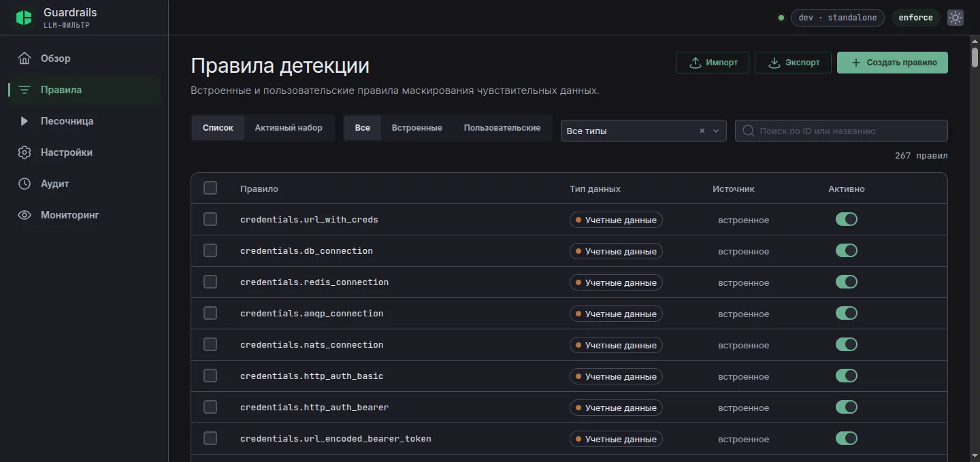980x462 pixels.
Task: Click the Правило column header
Action: click(x=259, y=188)
